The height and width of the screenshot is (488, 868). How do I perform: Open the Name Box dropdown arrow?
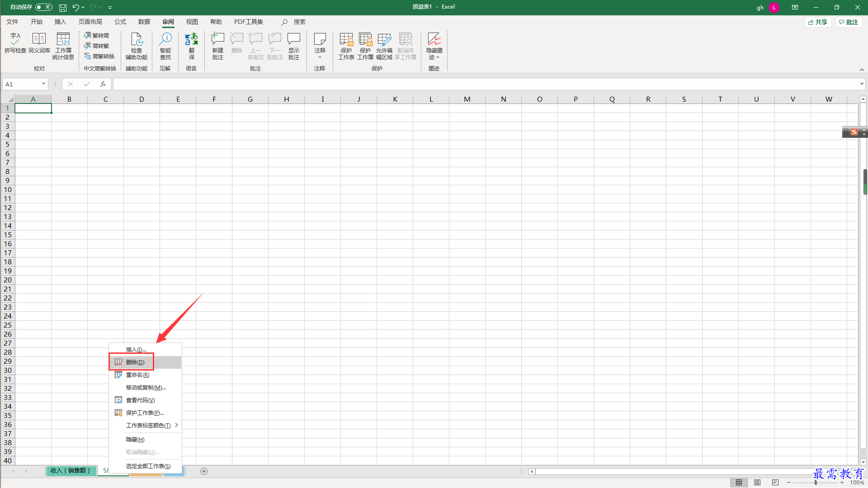click(x=43, y=84)
